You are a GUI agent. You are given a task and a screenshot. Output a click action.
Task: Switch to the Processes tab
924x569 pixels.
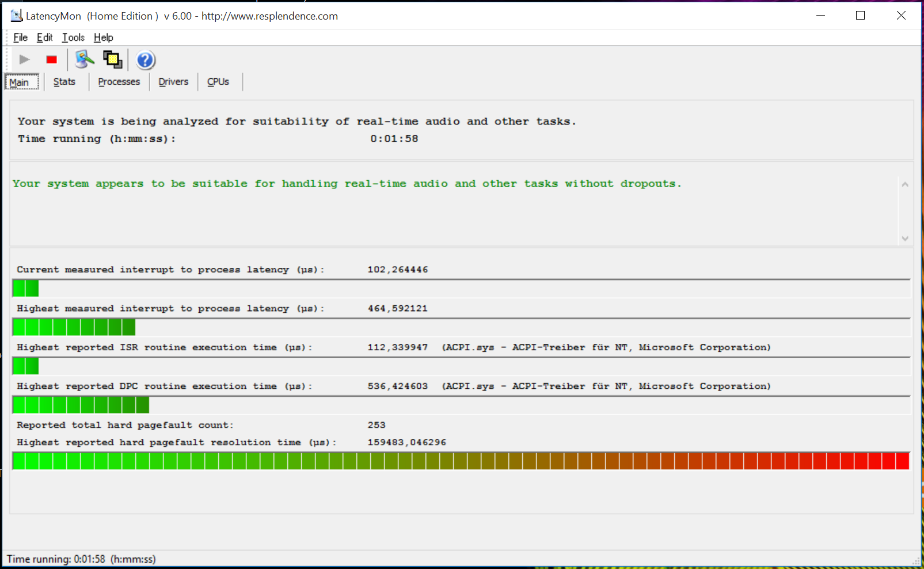(119, 82)
